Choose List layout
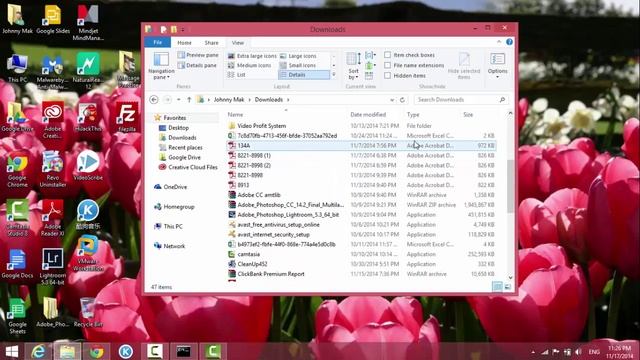Image resolution: width=640 pixels, height=360 pixels. [x=237, y=75]
